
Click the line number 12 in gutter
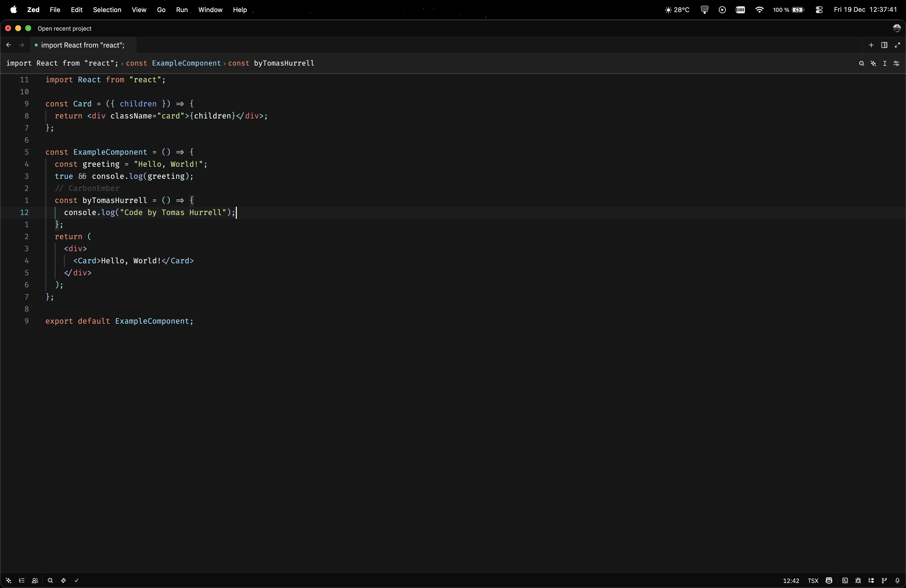(24, 213)
